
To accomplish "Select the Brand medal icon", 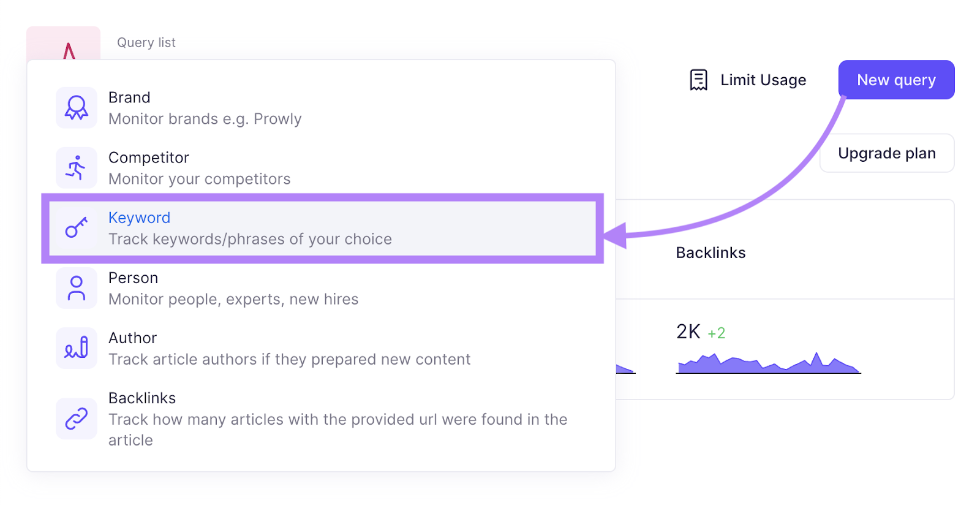I will coord(76,107).
